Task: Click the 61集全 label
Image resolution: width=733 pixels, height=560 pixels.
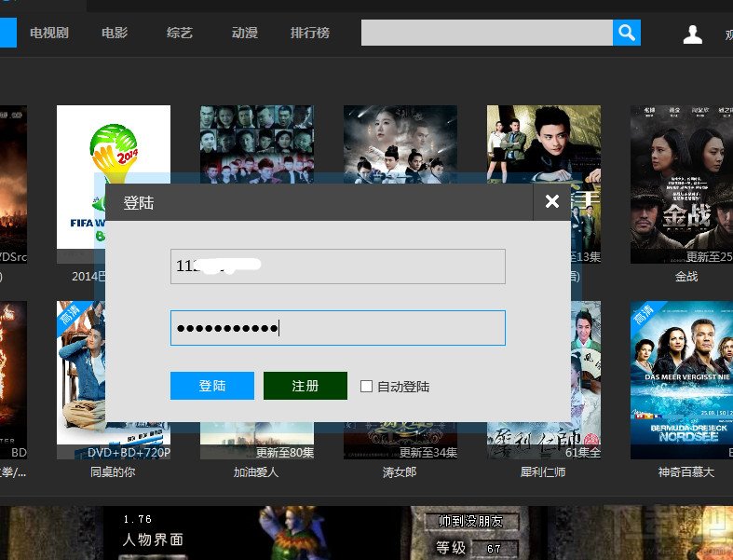Action: pos(582,453)
